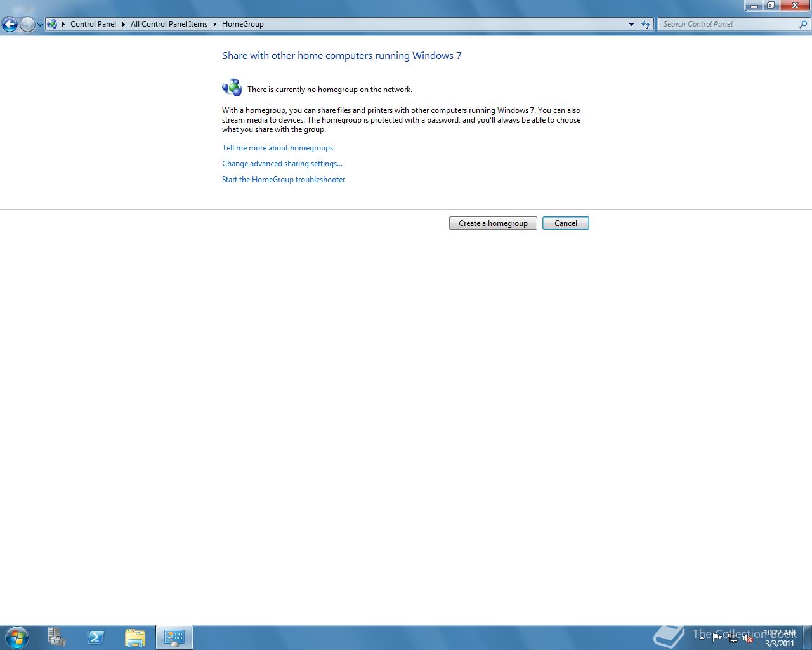Expand the arrow after All Control Panel Items
812x650 pixels.
coord(214,24)
